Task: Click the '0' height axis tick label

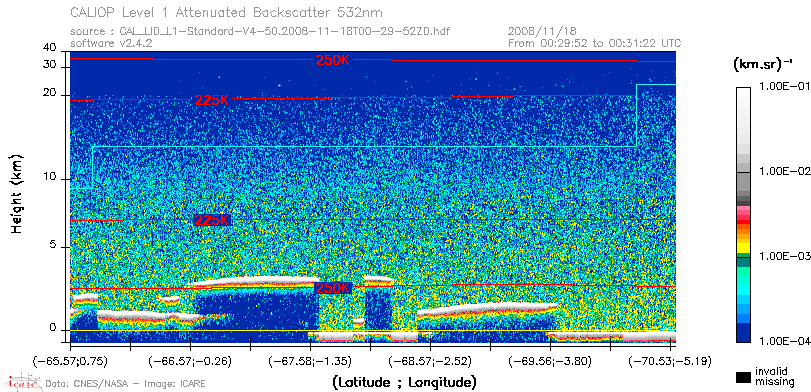Action: pyautogui.click(x=53, y=327)
